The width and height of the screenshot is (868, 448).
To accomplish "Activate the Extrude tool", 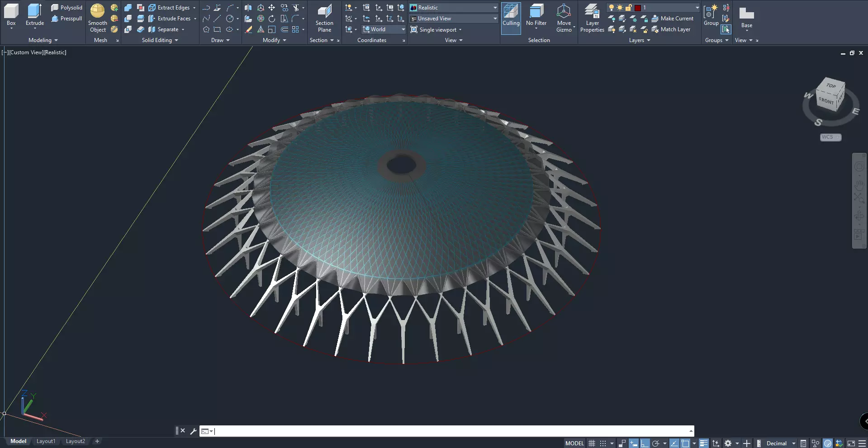I will pos(35,16).
